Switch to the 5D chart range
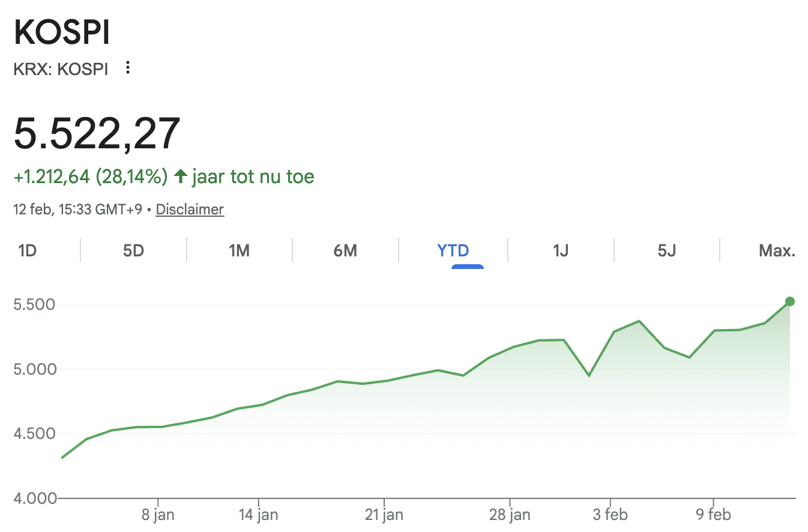Image resolution: width=808 pixels, height=532 pixels. pyautogui.click(x=133, y=250)
